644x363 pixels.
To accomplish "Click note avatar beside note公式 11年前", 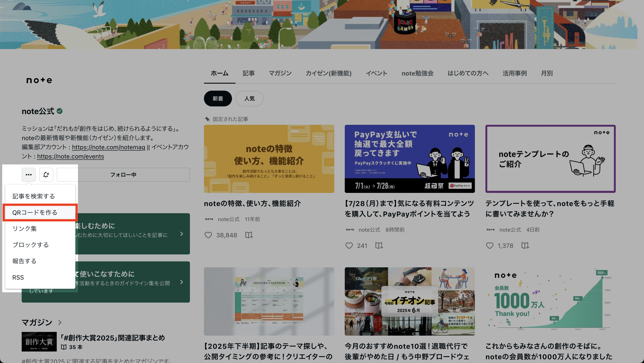I will click(x=209, y=219).
